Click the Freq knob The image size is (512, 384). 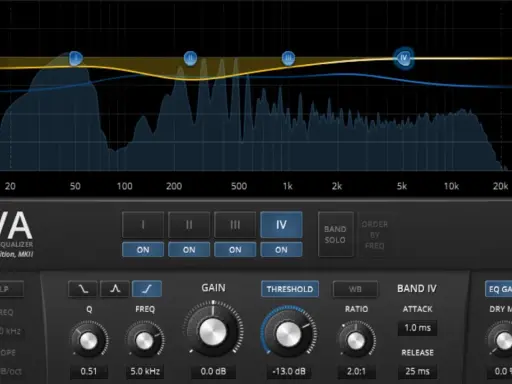pyautogui.click(x=145, y=341)
